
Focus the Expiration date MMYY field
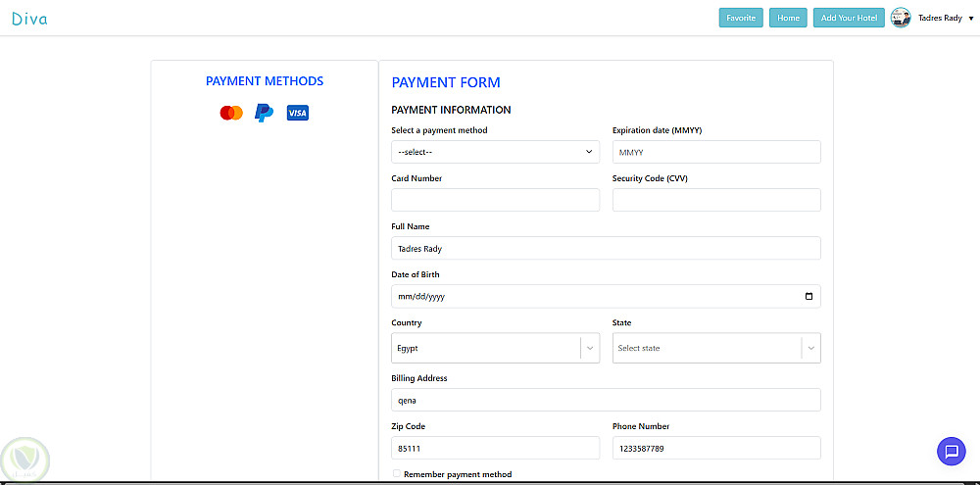(x=716, y=152)
